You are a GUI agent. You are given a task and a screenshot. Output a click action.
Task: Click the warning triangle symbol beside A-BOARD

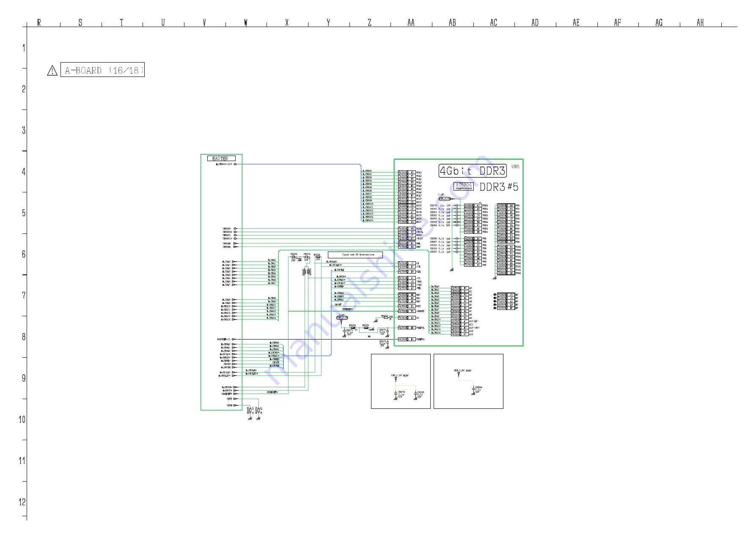click(52, 71)
